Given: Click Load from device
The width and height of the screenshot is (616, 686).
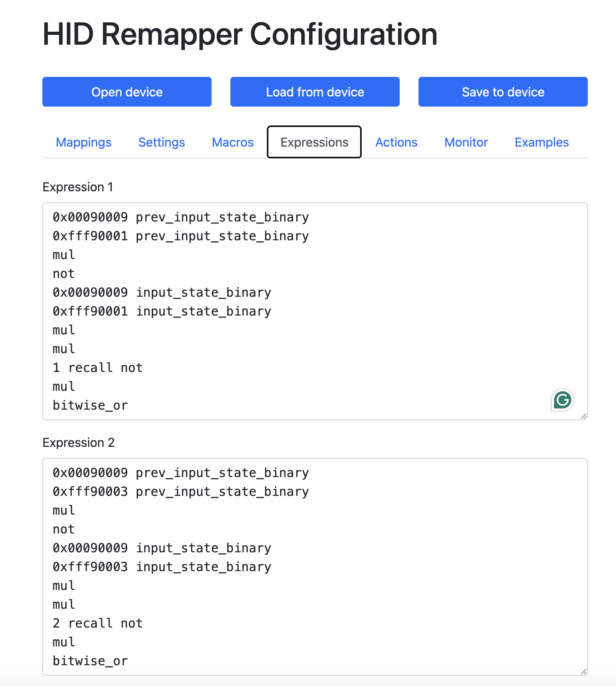Looking at the screenshot, I should [315, 92].
